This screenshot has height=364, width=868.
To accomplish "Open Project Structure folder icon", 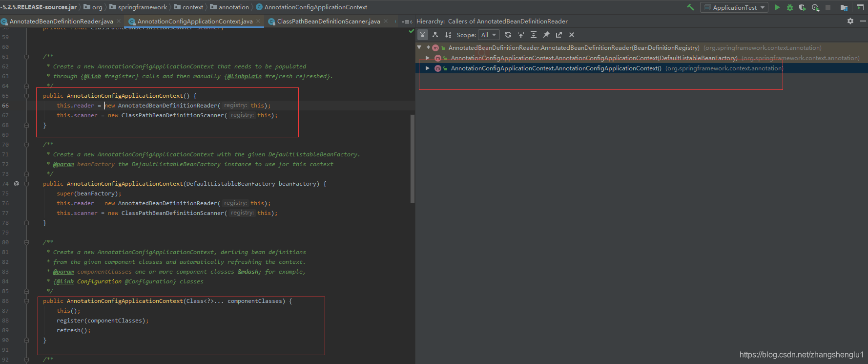I will pyautogui.click(x=844, y=7).
